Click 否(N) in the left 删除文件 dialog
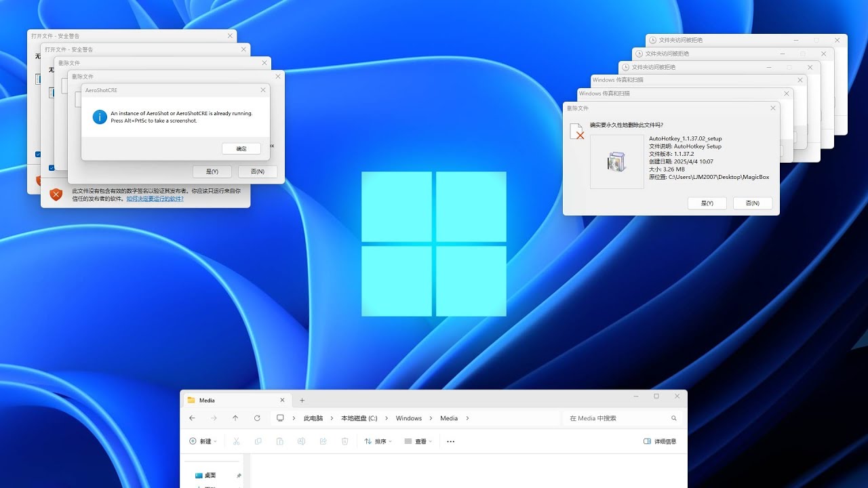The width and height of the screenshot is (868, 488). (x=258, y=171)
